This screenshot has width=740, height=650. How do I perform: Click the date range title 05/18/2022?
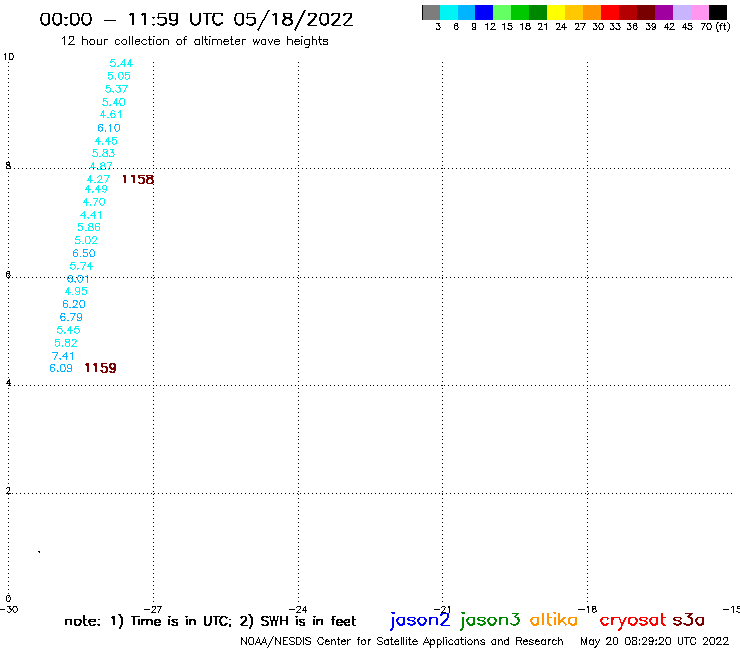(196, 20)
